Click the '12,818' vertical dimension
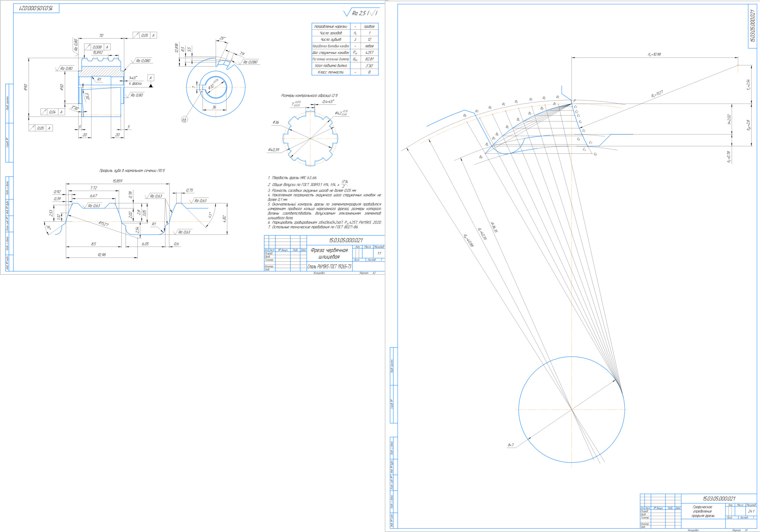The width and height of the screenshot is (760, 532). tap(177, 48)
